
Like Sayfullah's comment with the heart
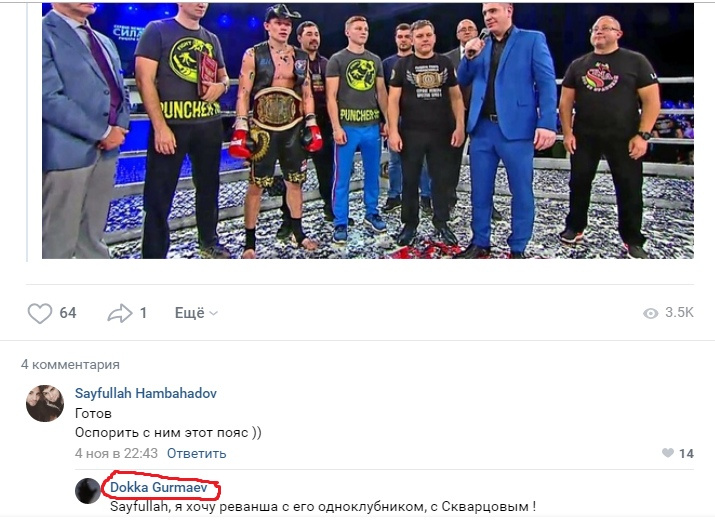coord(668,453)
